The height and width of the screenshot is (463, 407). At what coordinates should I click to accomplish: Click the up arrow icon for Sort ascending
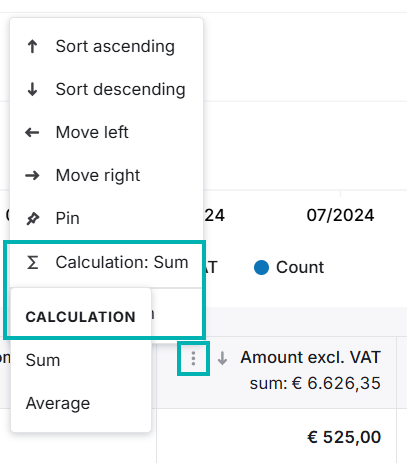(32, 46)
